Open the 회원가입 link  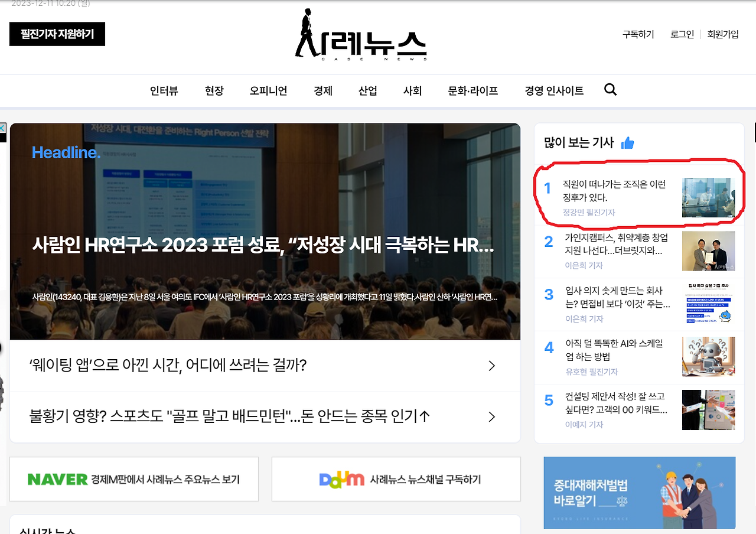722,34
